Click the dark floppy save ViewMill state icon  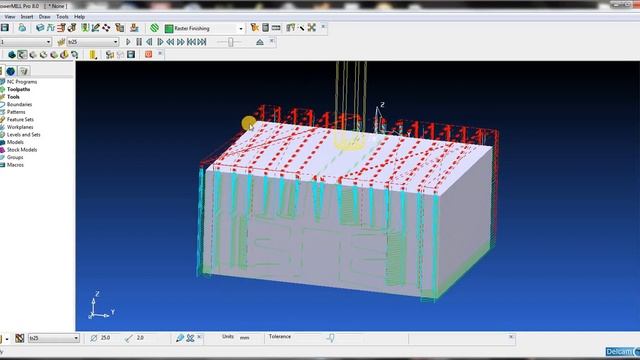(x=131, y=54)
